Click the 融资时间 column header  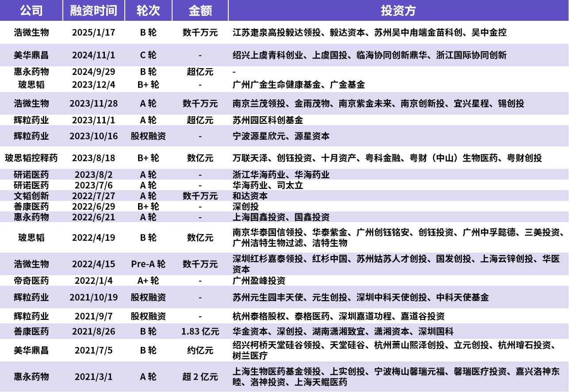click(93, 11)
